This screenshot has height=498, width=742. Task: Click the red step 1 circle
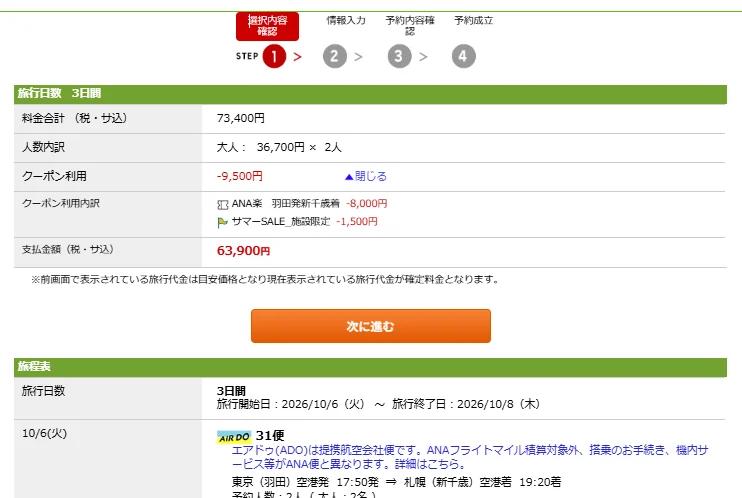tap(274, 56)
